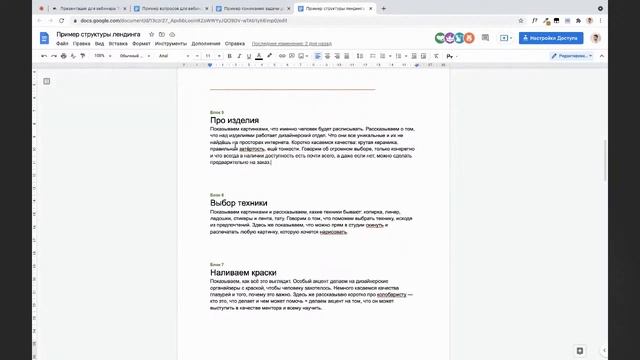Bookmark this page with the star
640x360 pixels.
click(x=521, y=20)
